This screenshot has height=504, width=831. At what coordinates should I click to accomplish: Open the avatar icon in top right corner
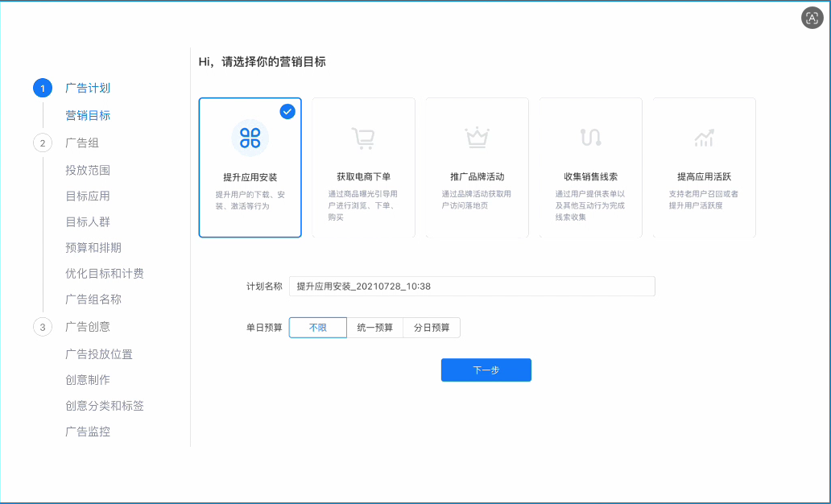click(x=812, y=18)
